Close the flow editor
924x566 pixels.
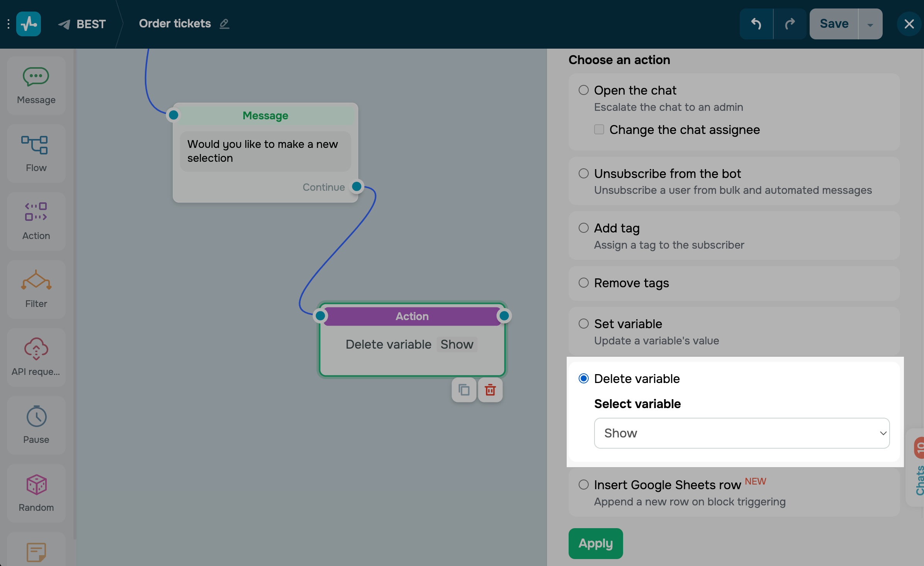tap(909, 24)
